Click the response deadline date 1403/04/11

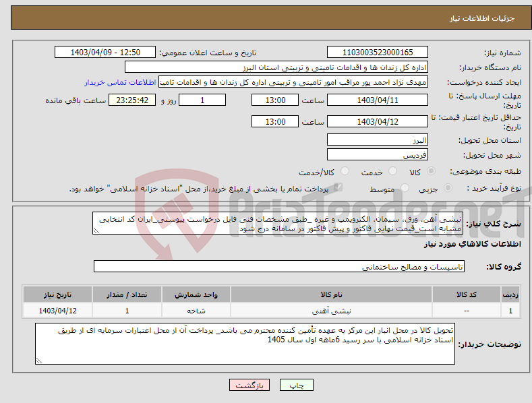pyautogui.click(x=378, y=100)
